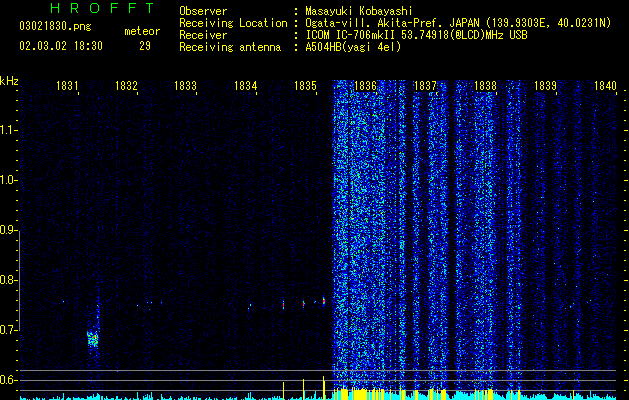Click the 0.6 kHz axis label
Screen dimensions: 629x400
tap(7, 380)
